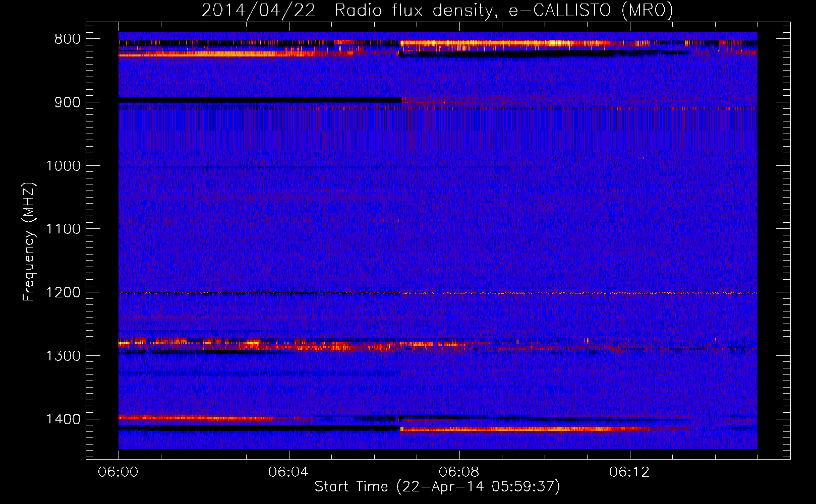
Task: Click the 06:12 time tick label
Action: pos(629,472)
